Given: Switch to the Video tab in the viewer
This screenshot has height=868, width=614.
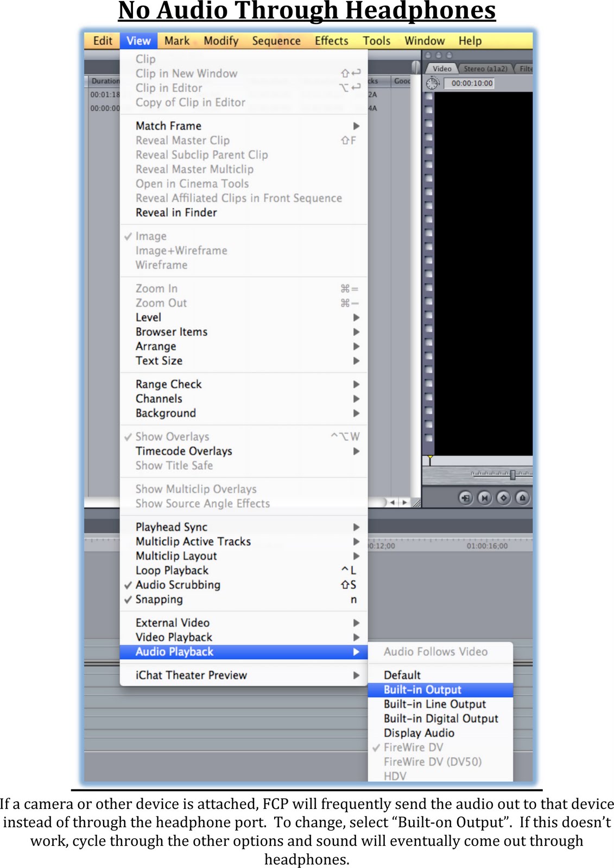Looking at the screenshot, I should (442, 69).
